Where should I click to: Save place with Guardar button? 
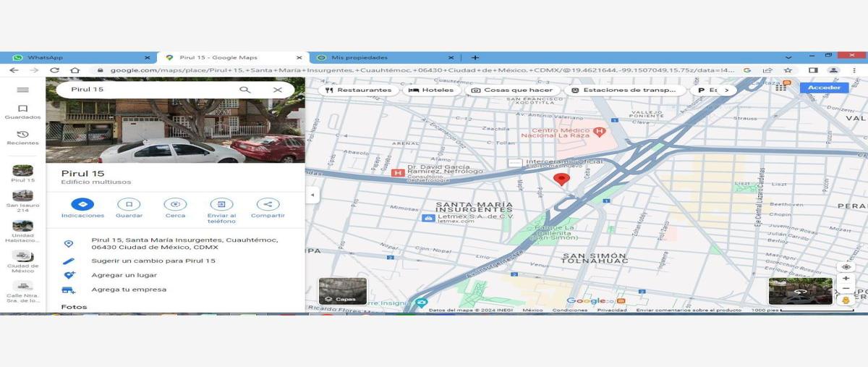tap(129, 208)
